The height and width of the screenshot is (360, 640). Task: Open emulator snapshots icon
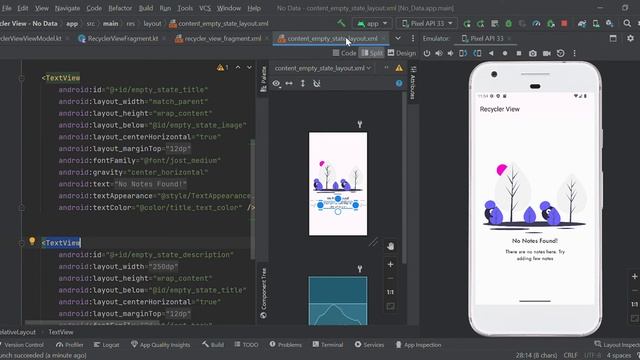(x=560, y=53)
